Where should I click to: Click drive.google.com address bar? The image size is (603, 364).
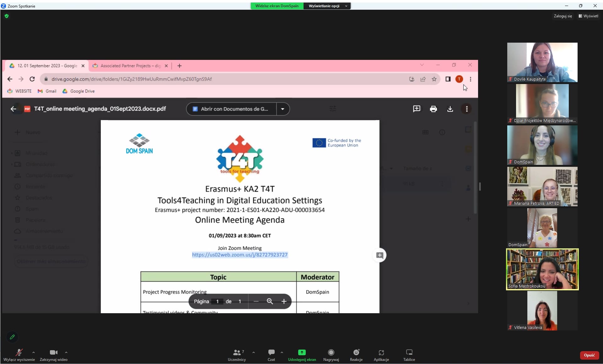[240, 79]
